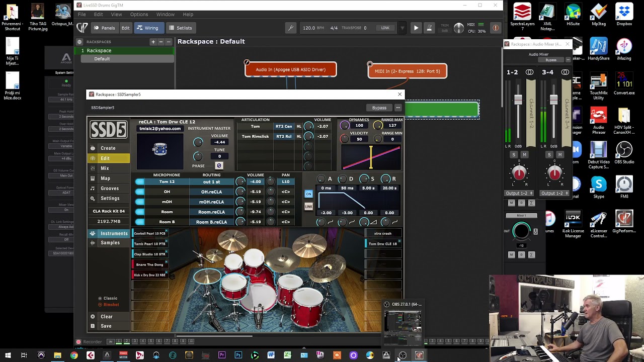Viewport: 644px width, 362px height.
Task: Open the mOH.reCLA routing dropdown
Action: [211, 202]
